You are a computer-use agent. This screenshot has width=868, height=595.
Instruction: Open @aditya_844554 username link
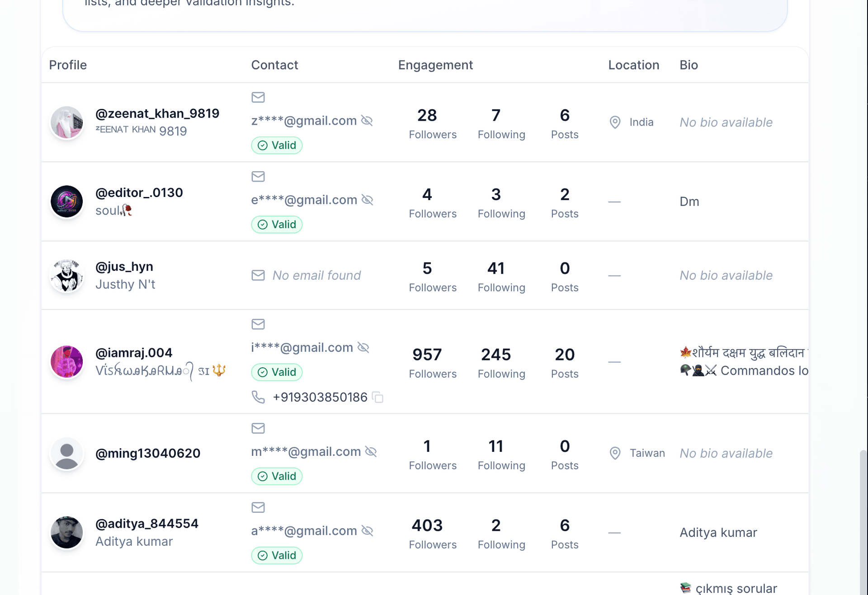tap(147, 524)
